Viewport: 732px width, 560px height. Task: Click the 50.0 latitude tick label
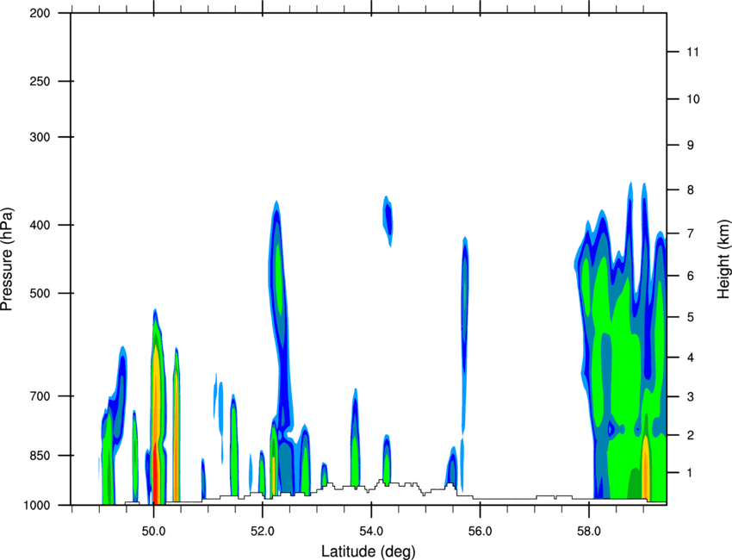[x=154, y=532]
